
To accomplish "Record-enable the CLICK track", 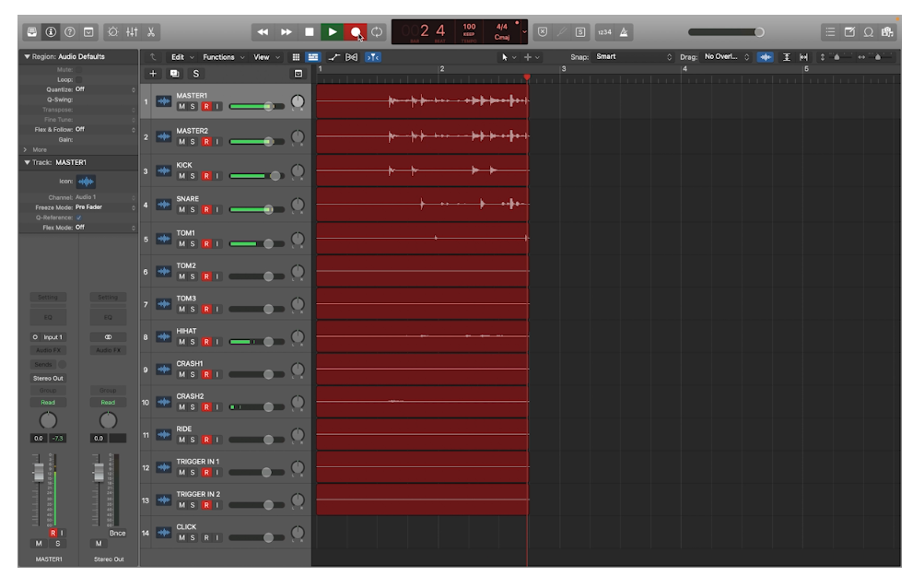I will (x=206, y=537).
